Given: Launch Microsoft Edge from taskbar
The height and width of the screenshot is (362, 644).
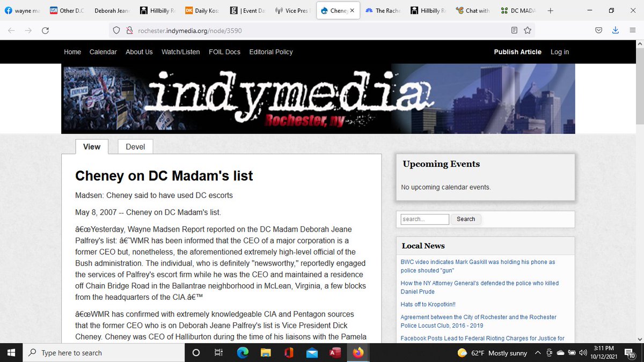Looking at the screenshot, I should pyautogui.click(x=243, y=352).
